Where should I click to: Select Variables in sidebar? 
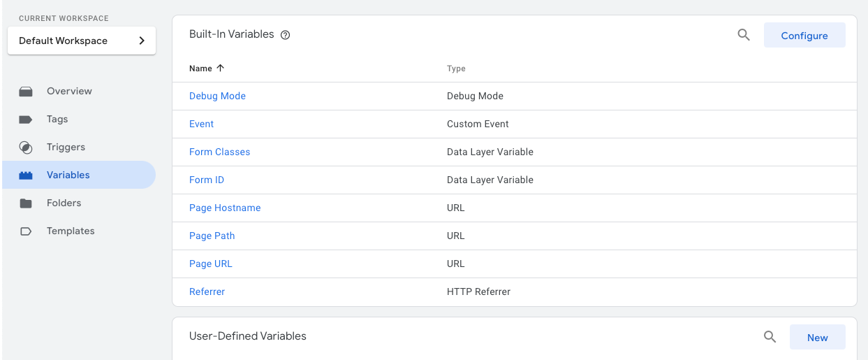79,175
